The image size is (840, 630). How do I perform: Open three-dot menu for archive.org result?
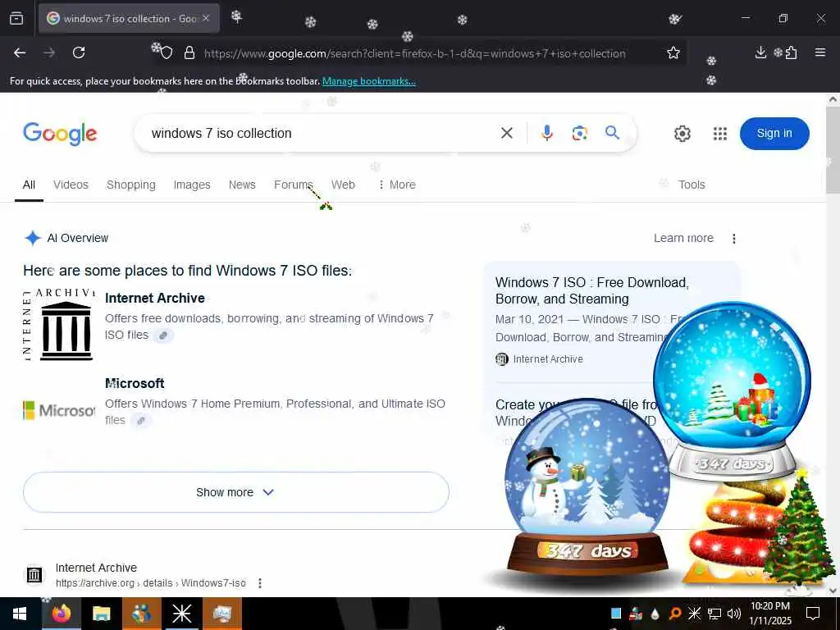[260, 583]
